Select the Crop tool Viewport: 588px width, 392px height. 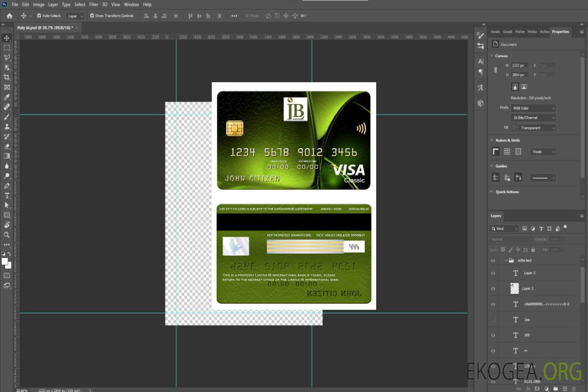tap(7, 77)
